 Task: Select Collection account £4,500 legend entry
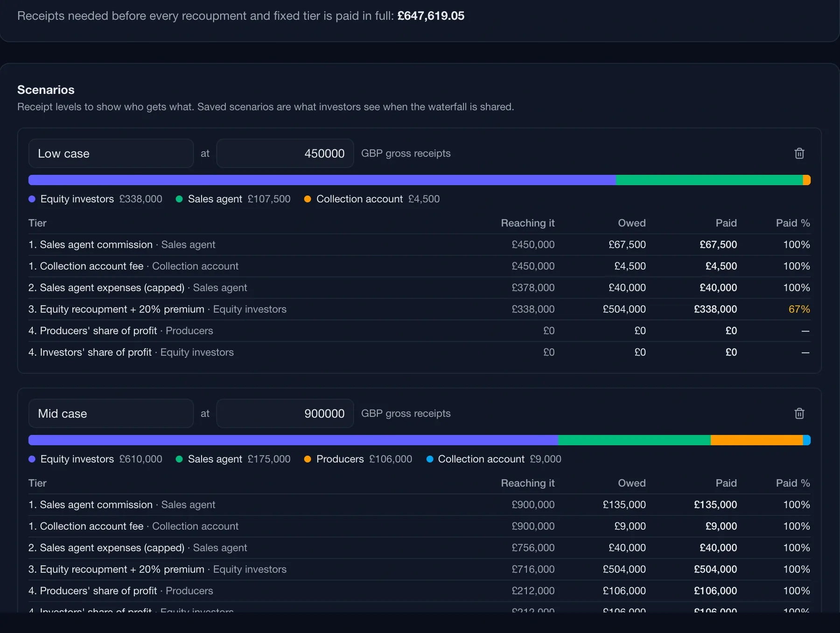pos(372,199)
